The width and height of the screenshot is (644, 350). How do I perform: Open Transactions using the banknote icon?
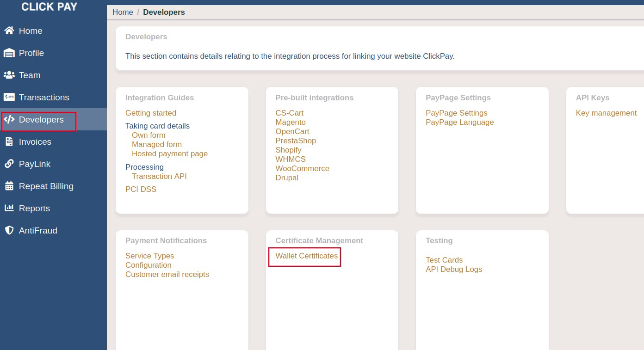pyautogui.click(x=10, y=98)
